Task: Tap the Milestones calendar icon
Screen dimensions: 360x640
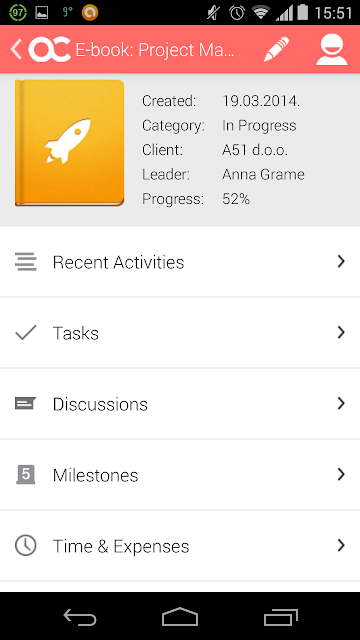Action: point(26,474)
